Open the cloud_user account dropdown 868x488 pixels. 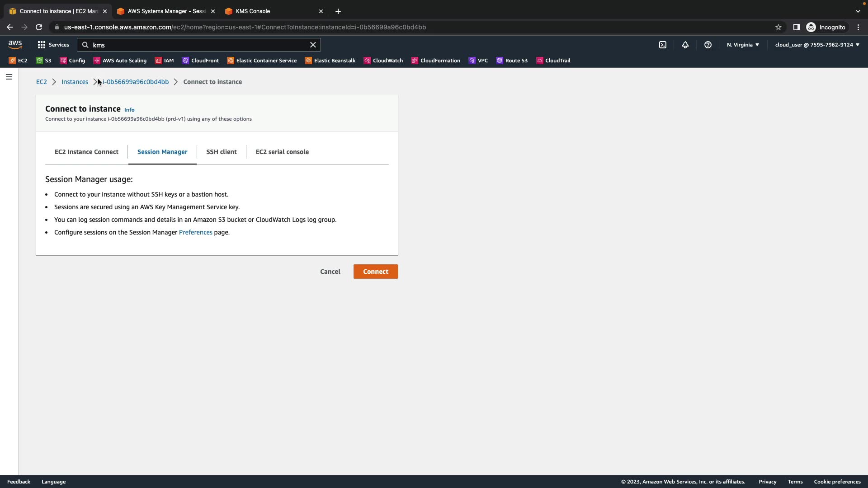[x=816, y=45]
